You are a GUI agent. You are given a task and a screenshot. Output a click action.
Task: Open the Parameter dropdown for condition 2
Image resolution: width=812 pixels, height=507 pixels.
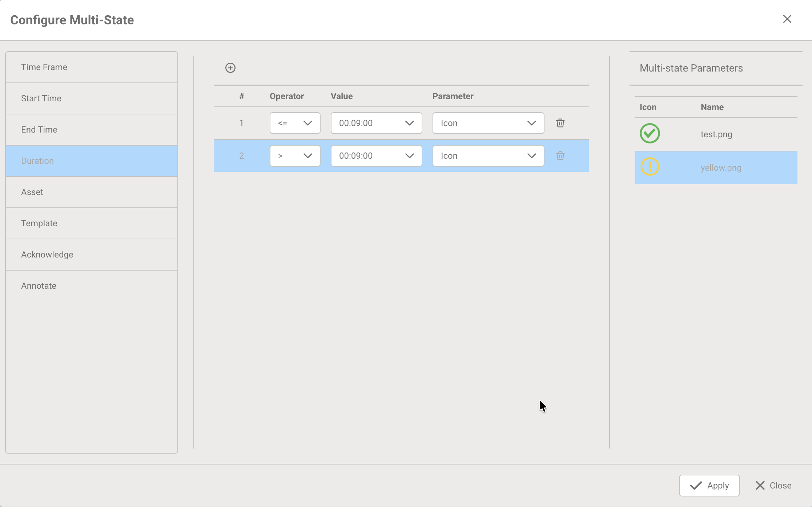click(x=487, y=155)
